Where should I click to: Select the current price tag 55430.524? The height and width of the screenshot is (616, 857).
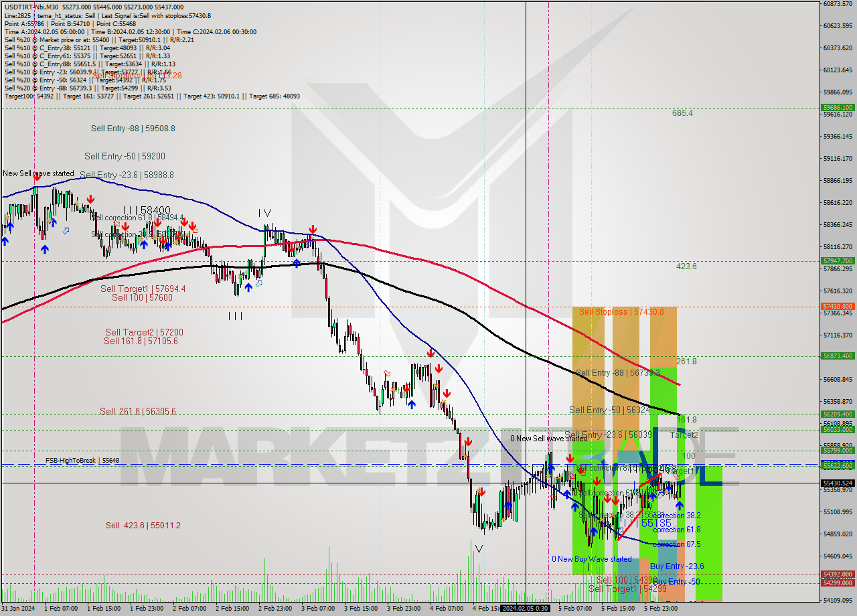[838, 483]
